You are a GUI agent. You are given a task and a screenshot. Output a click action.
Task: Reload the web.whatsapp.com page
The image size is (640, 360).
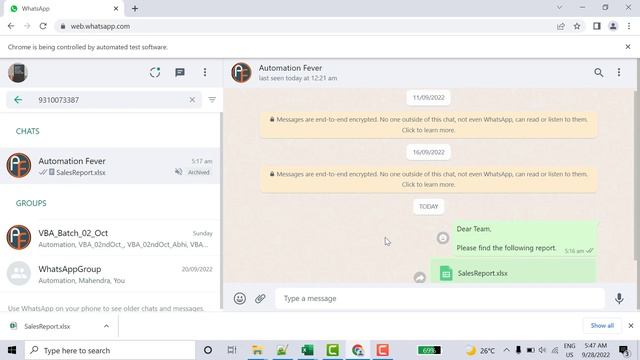coord(43,26)
